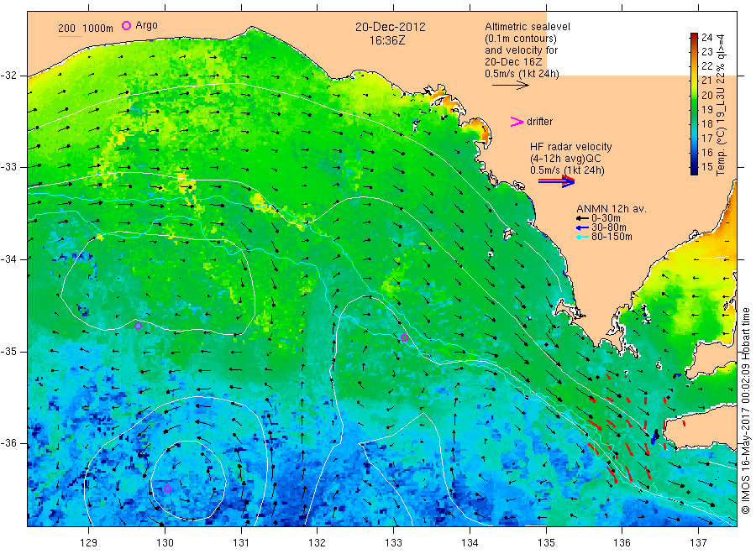
Task: Click the time text 16:36Z
Action: 387,40
